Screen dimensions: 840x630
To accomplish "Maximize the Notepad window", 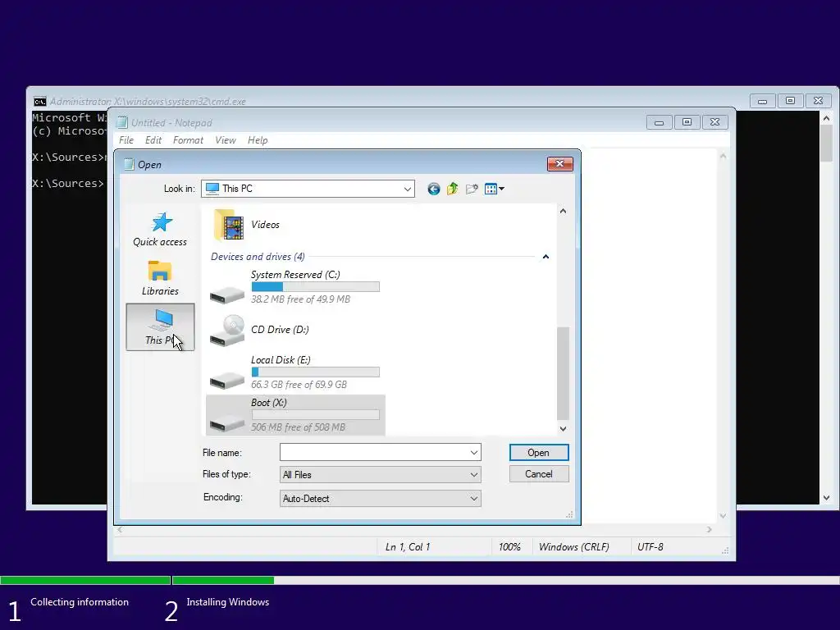I will click(687, 122).
